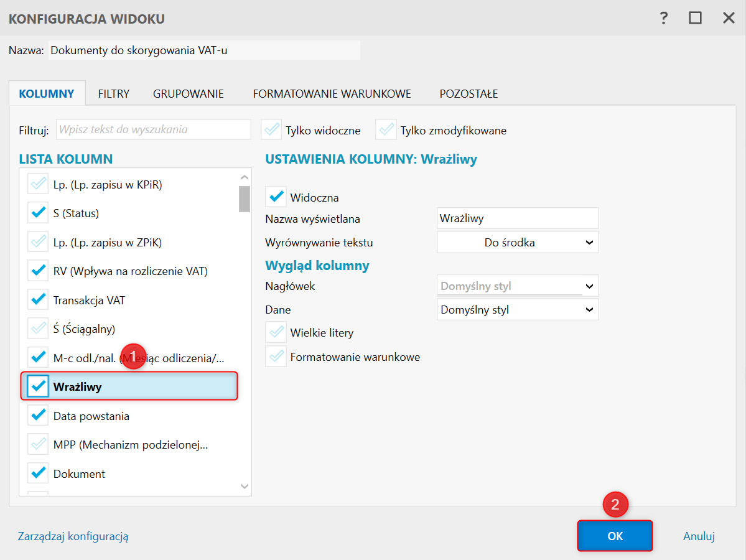Viewport: 746px width, 560px height.
Task: Maximize the configuration dialog window
Action: (695, 18)
